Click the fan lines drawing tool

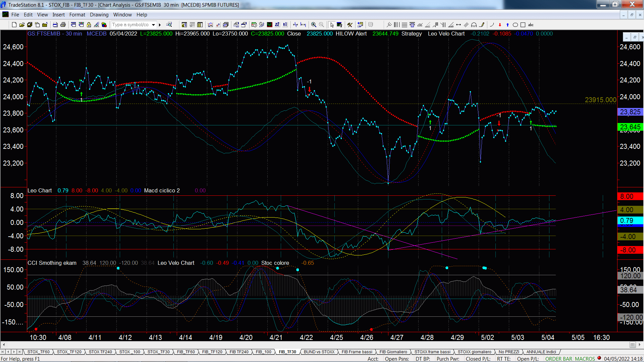(x=451, y=25)
